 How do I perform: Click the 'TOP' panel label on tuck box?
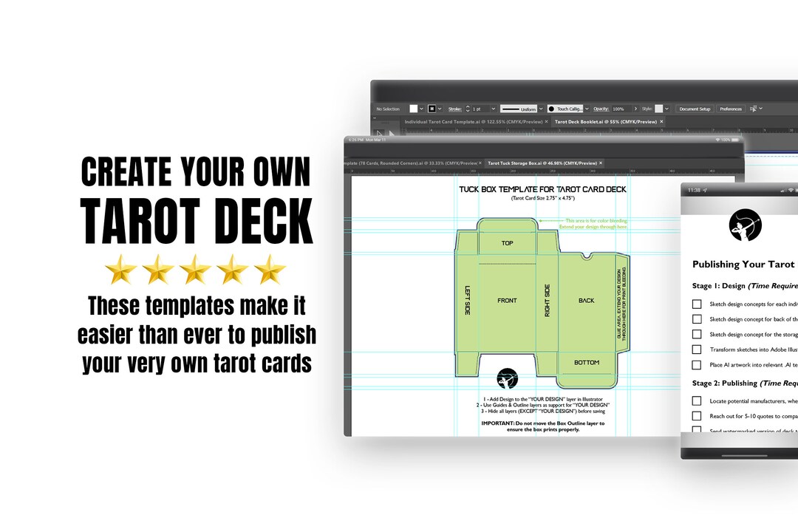508,243
